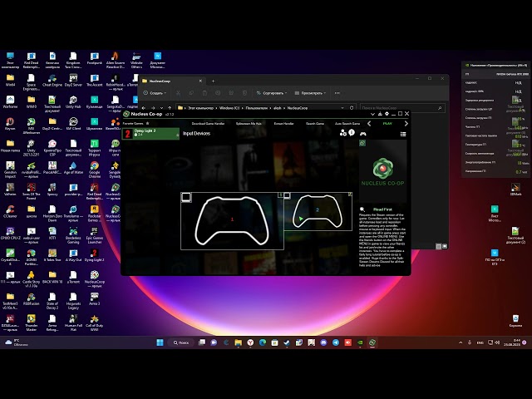Click the Splitscreen hub menu item
The height and width of the screenshot is (399, 532).
tap(249, 124)
